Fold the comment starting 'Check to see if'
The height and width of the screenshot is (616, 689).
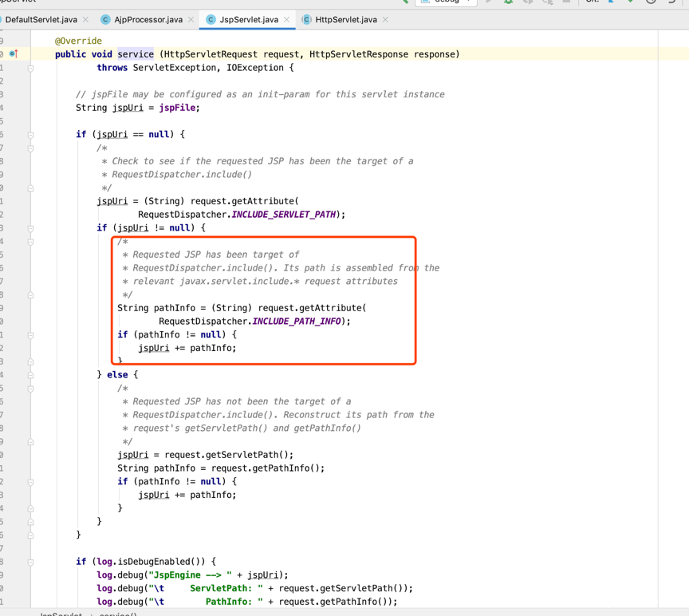(30, 148)
